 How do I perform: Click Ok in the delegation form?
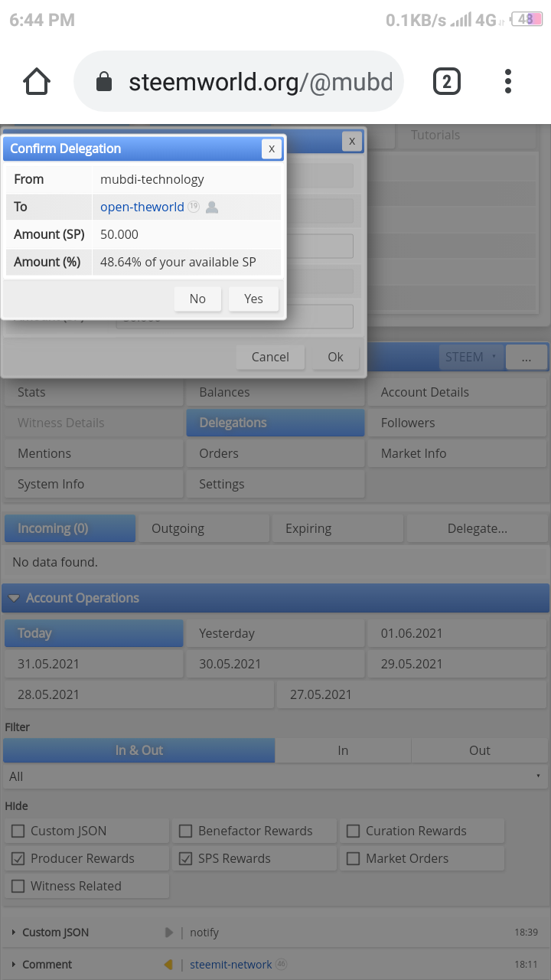pyautogui.click(x=335, y=357)
